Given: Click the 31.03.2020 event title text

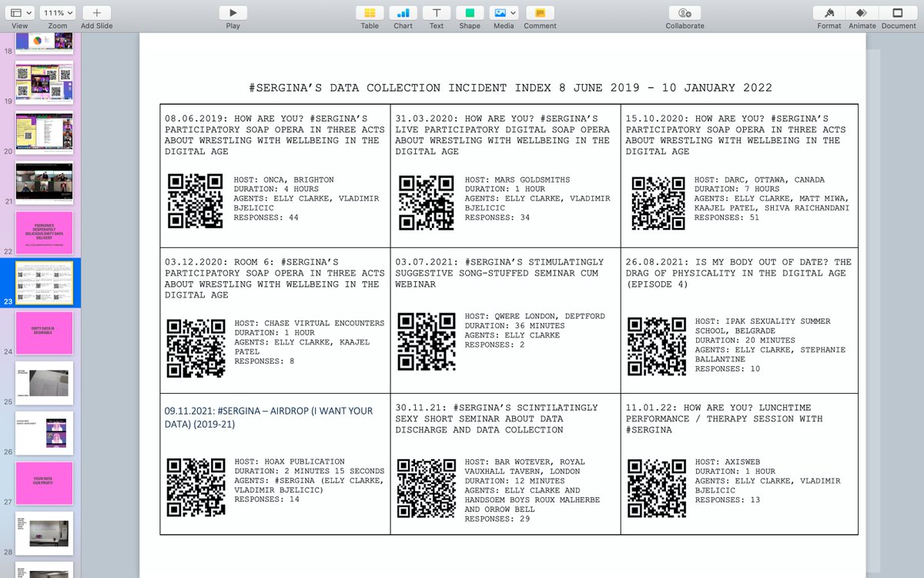Looking at the screenshot, I should coord(503,135).
